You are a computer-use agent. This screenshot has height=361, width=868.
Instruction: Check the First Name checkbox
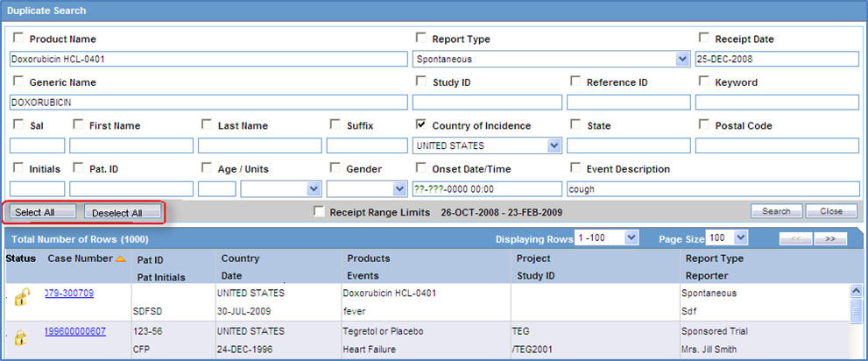tap(78, 124)
